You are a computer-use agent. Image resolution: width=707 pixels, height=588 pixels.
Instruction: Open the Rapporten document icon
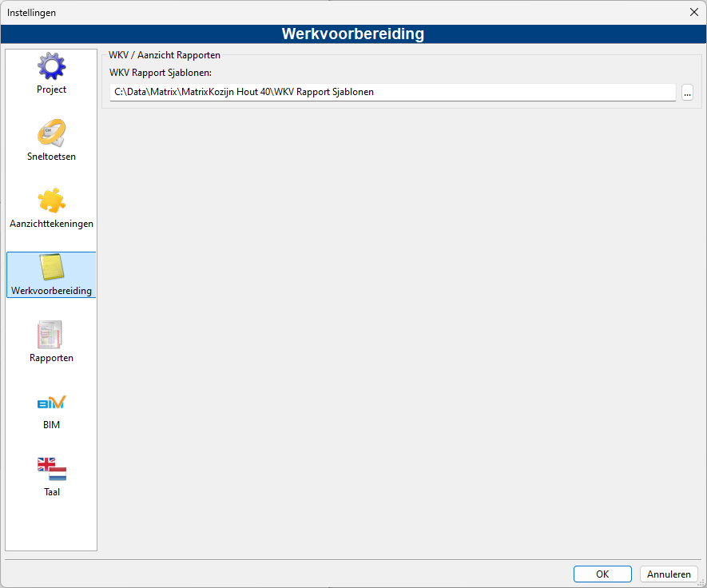pos(50,334)
